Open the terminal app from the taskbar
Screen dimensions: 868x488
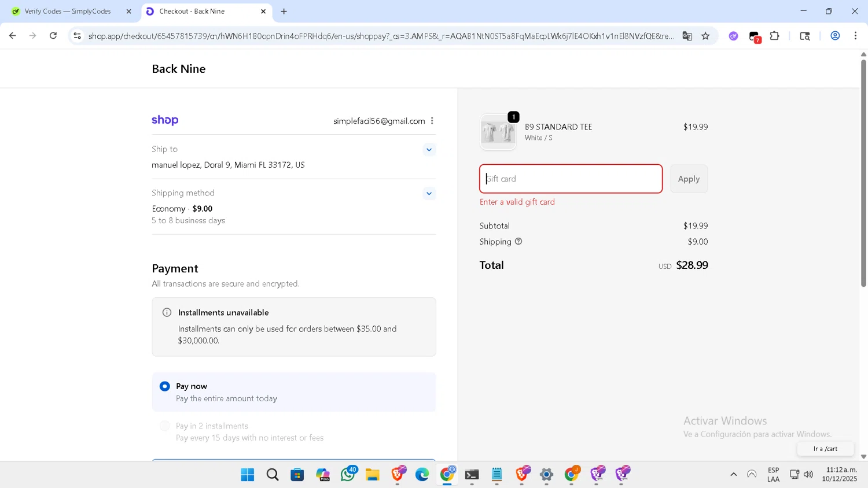tap(472, 475)
